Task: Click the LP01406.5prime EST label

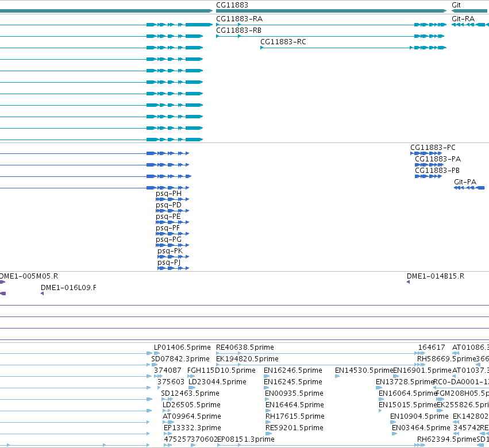Action: tap(182, 347)
